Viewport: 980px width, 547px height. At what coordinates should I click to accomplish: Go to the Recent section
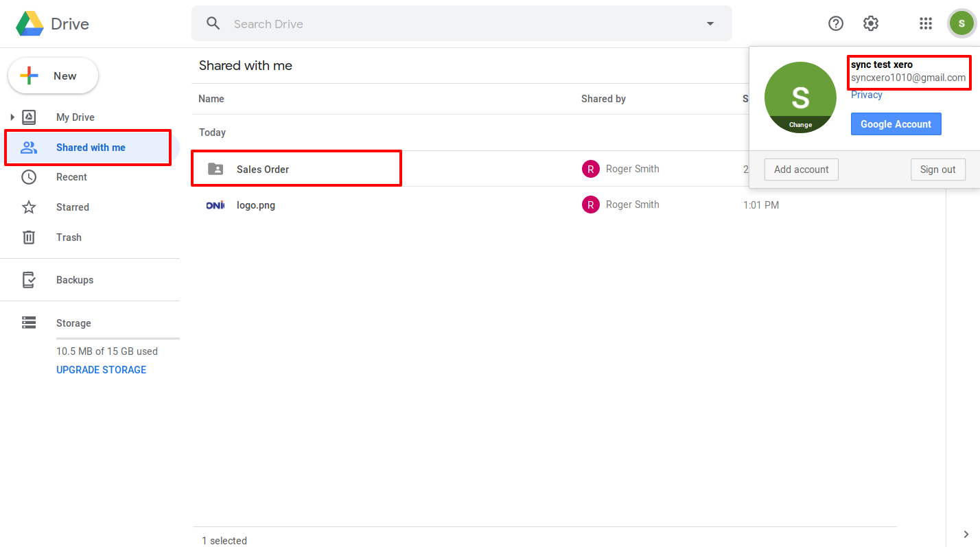[x=71, y=177]
